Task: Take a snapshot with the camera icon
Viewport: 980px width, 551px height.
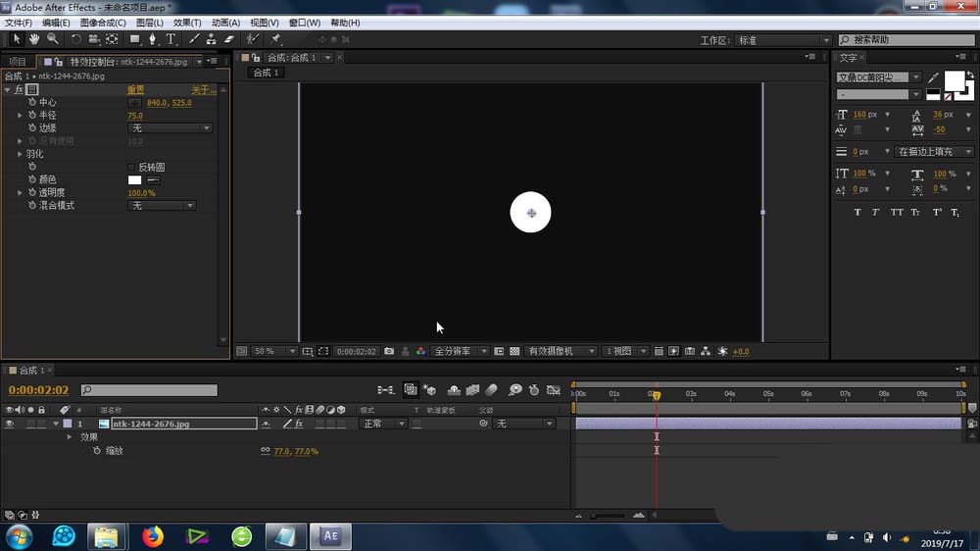Action: (x=389, y=351)
